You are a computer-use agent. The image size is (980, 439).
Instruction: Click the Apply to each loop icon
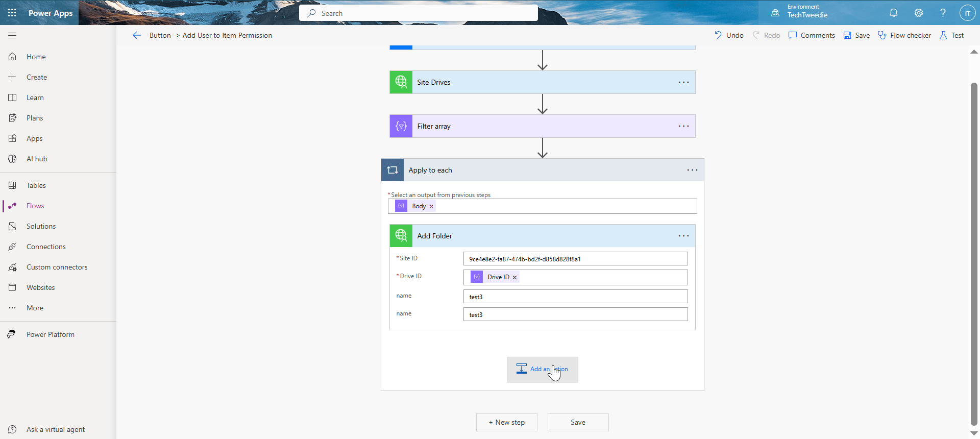[393, 170]
